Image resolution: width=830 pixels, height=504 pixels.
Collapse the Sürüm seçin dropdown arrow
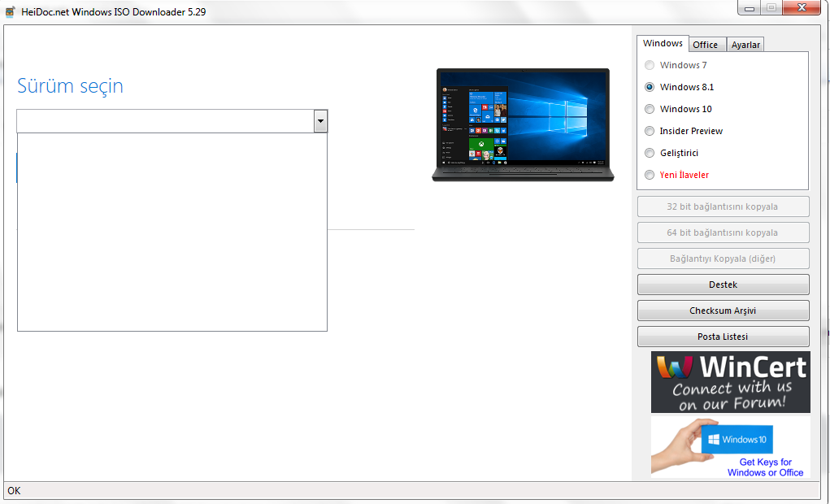point(320,121)
